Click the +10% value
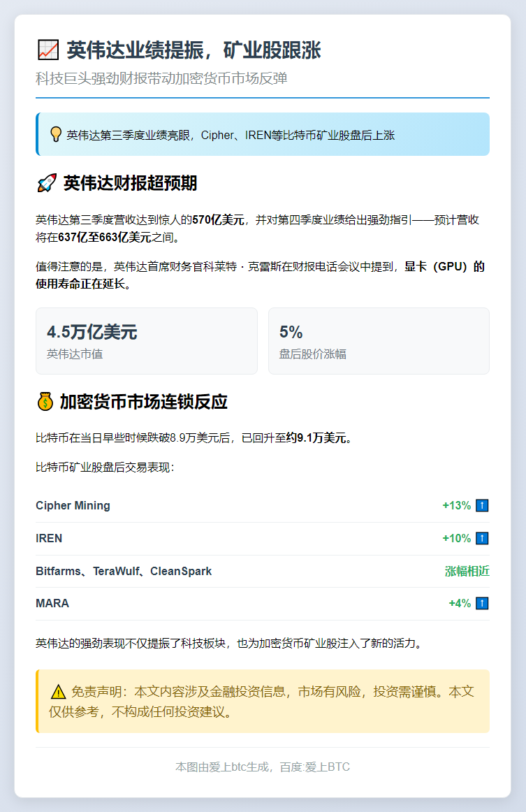 457,539
